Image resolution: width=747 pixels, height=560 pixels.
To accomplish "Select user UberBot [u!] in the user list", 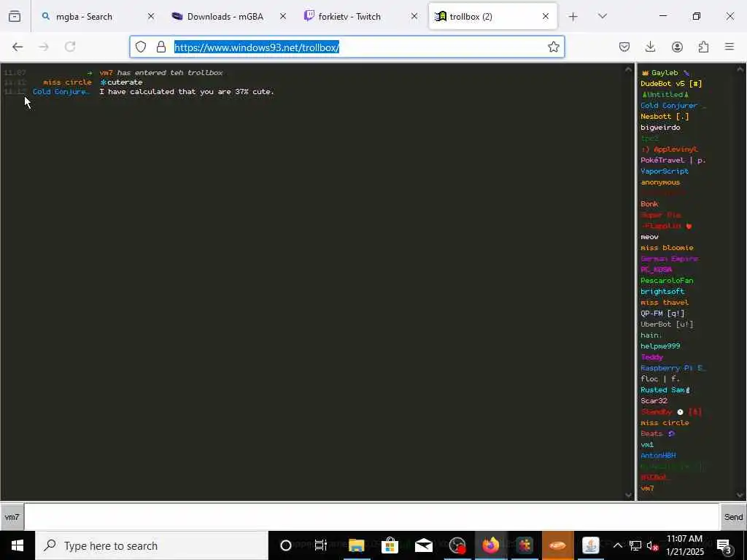I will tap(667, 324).
